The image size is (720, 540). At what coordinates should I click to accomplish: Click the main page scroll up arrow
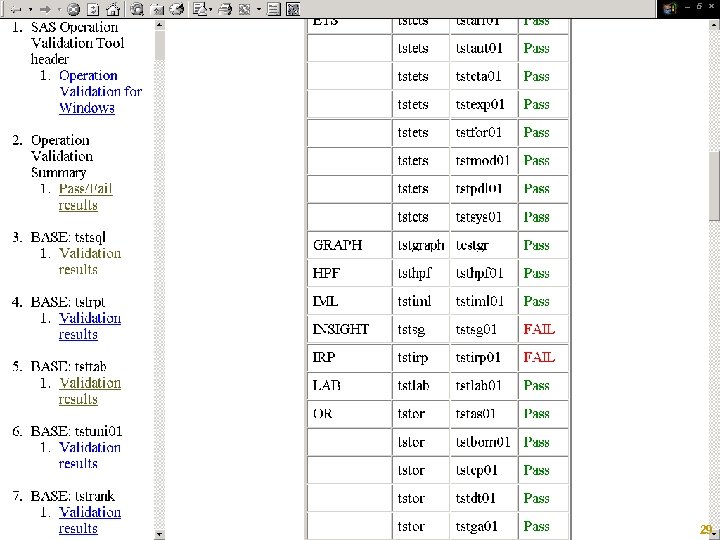tap(714, 25)
